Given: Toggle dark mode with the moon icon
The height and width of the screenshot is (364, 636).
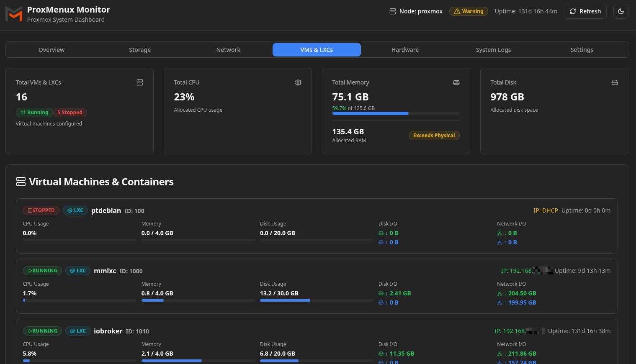Looking at the screenshot, I should pyautogui.click(x=621, y=11).
